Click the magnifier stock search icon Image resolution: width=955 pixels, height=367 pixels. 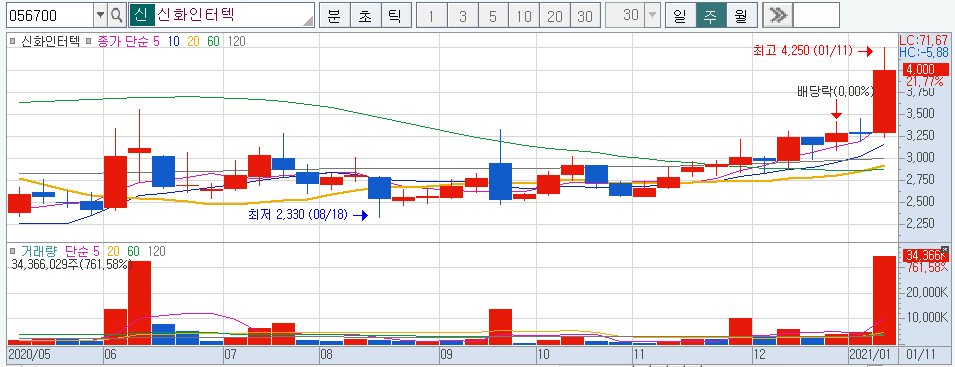coord(118,15)
